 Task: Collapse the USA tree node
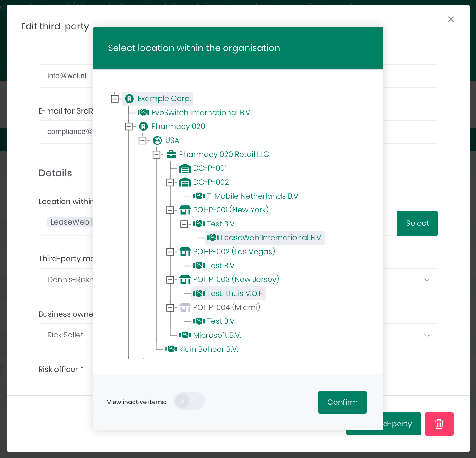coord(142,140)
